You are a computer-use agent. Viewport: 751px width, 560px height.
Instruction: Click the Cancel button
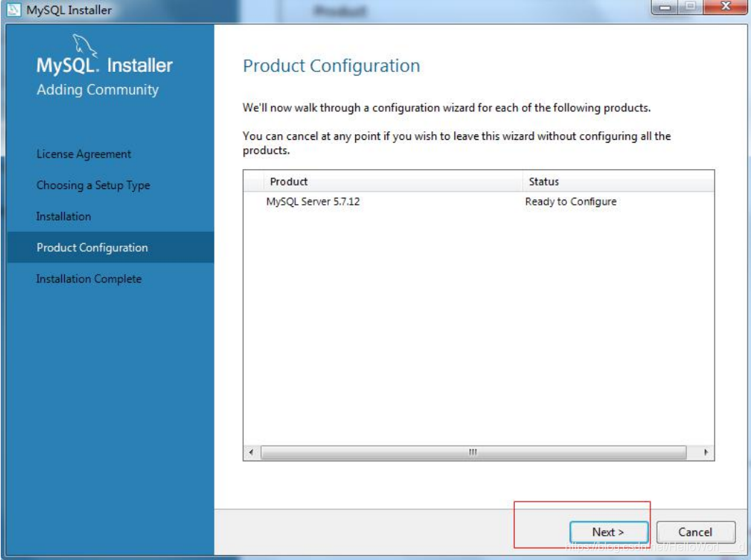click(695, 532)
